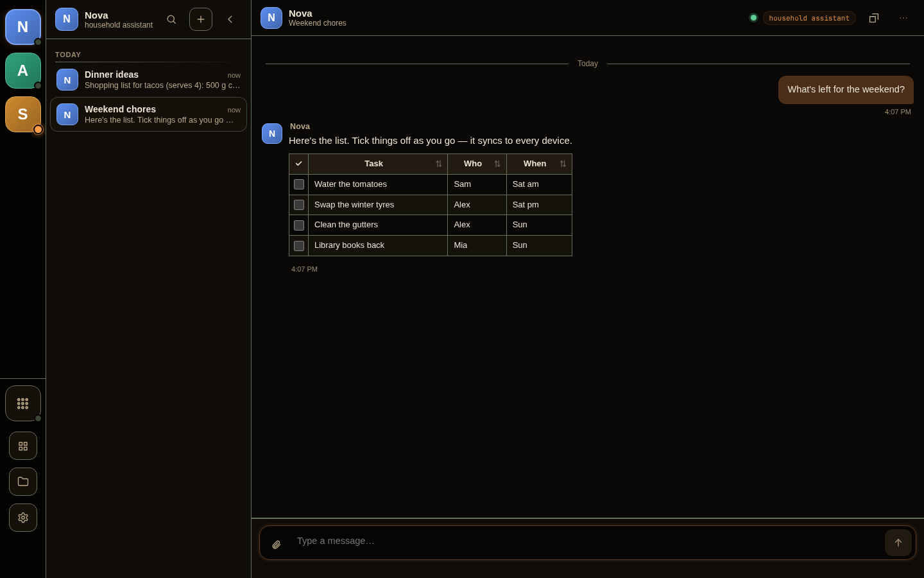Switch to the Nova assistant avatar in rail

pos(23,27)
